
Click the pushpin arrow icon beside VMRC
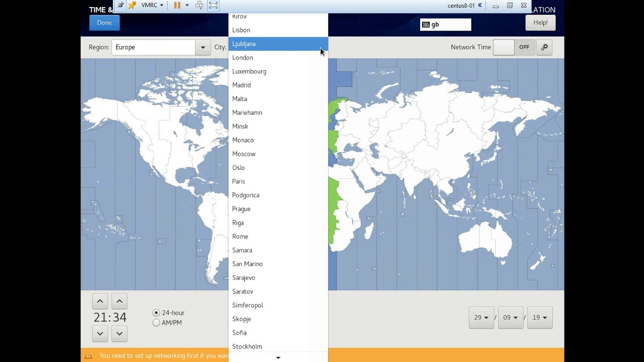[x=132, y=6]
